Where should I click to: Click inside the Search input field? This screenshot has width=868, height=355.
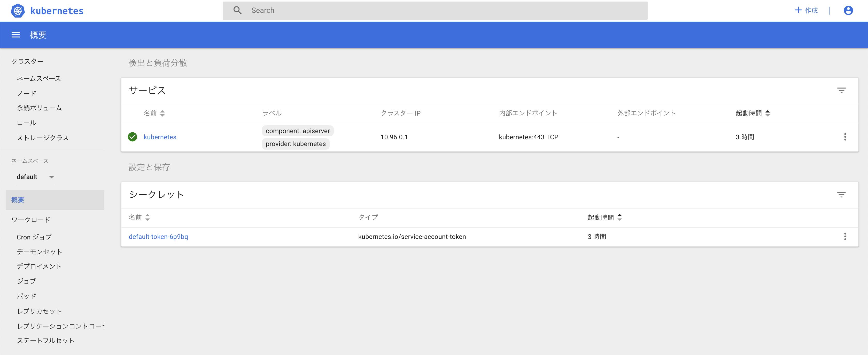click(404, 10)
